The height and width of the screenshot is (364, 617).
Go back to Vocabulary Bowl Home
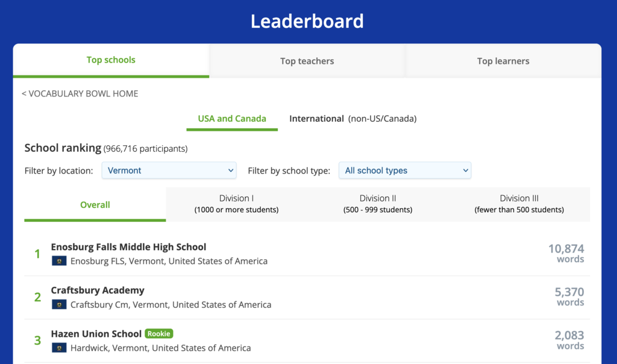pos(80,93)
